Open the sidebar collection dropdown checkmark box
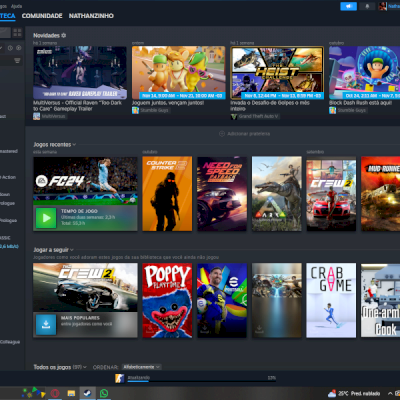 pos(2,48)
